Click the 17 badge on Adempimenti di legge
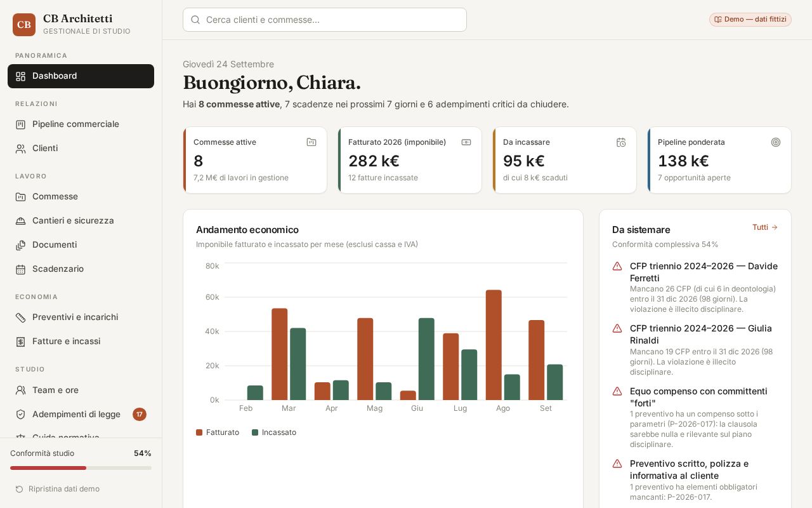The height and width of the screenshot is (508, 812). pos(140,414)
